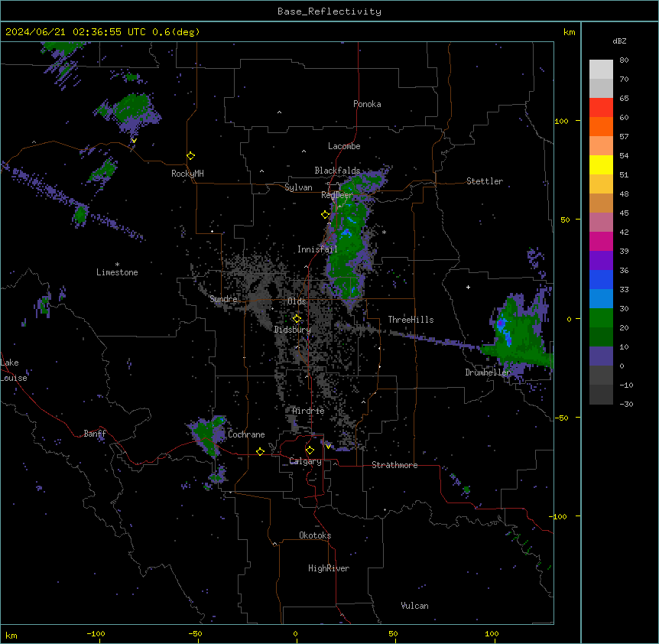Click the Okotoks label
Viewport: 659px width, 644px height.
(315, 535)
